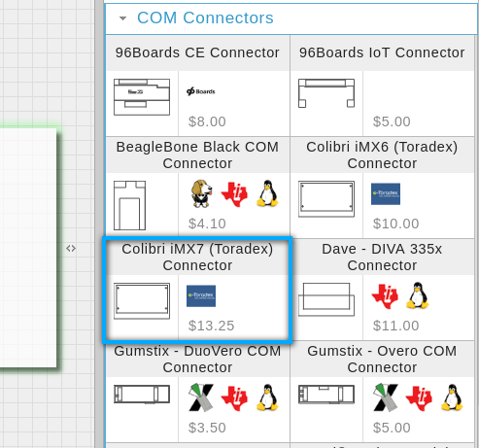This screenshot has height=448, width=479.
Task: Click the $8.00 price of 96Boards CE
Action: click(207, 121)
